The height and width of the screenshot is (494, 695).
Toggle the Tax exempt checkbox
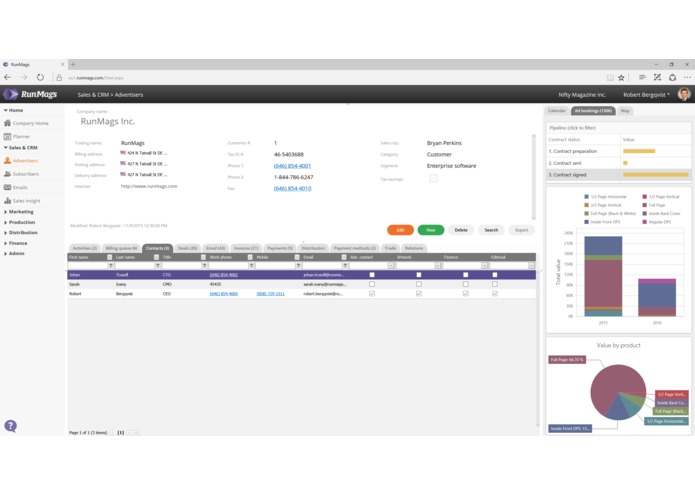(x=433, y=179)
